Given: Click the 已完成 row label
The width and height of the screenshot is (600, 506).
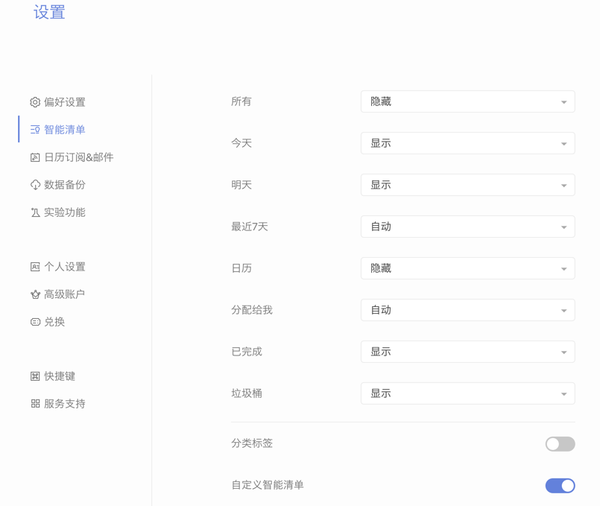Looking at the screenshot, I should coord(247,352).
